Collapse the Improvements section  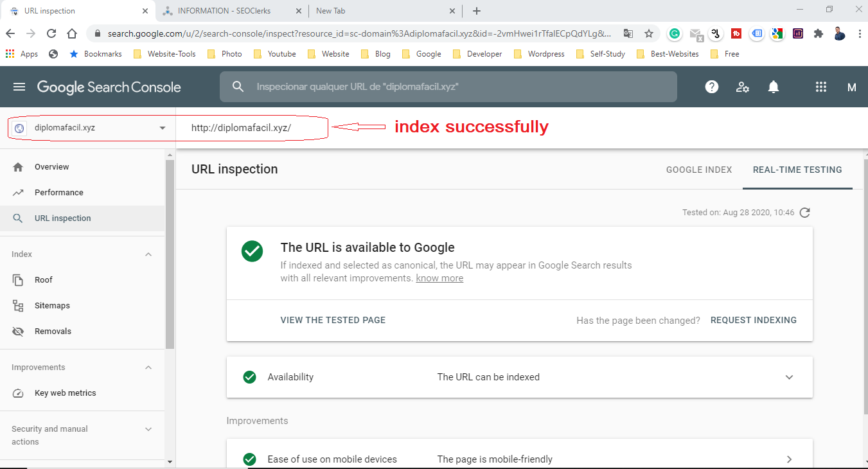[148, 367]
